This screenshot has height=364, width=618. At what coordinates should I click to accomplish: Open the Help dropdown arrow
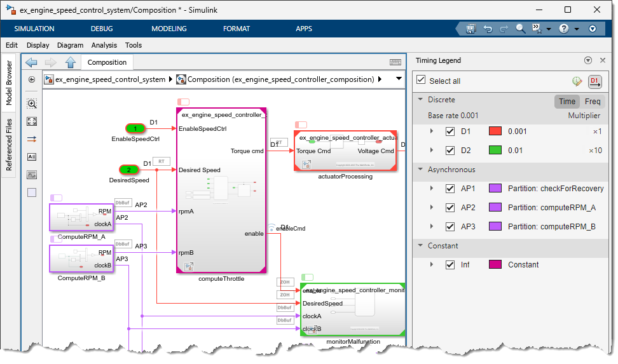[x=576, y=29]
